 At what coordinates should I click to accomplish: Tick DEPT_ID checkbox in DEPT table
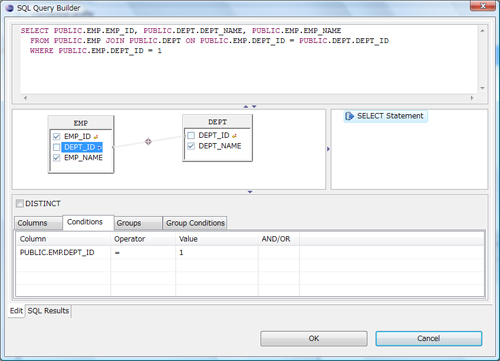pos(191,135)
